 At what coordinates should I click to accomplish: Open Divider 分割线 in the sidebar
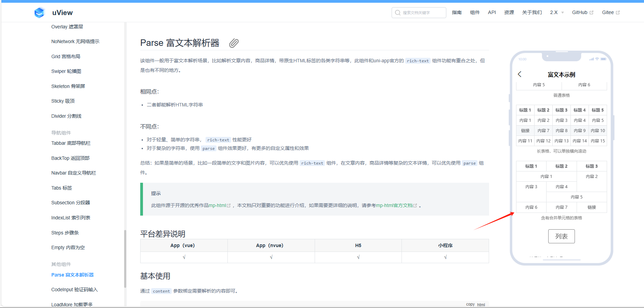66,116
